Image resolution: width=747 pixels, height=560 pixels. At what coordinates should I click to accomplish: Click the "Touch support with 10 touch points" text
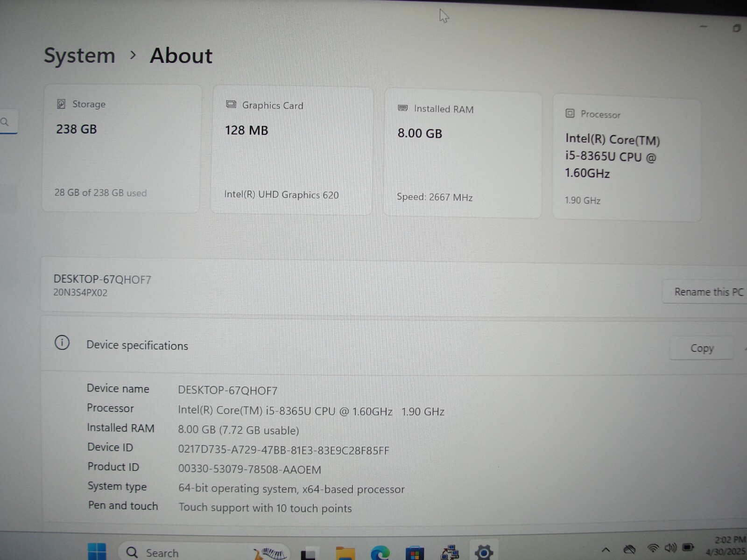click(x=265, y=508)
